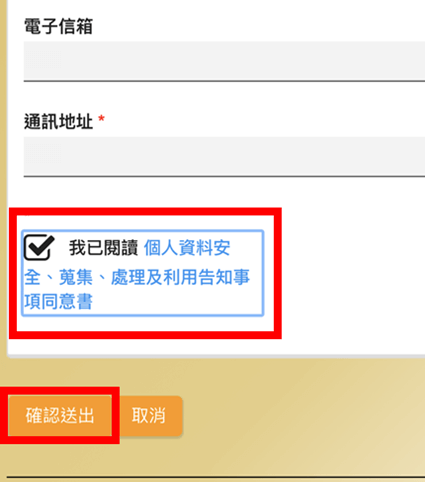Viewport: 425px width, 482px height.
Task: Click the red required asterisk beside 通訊地址
Action: (x=102, y=119)
